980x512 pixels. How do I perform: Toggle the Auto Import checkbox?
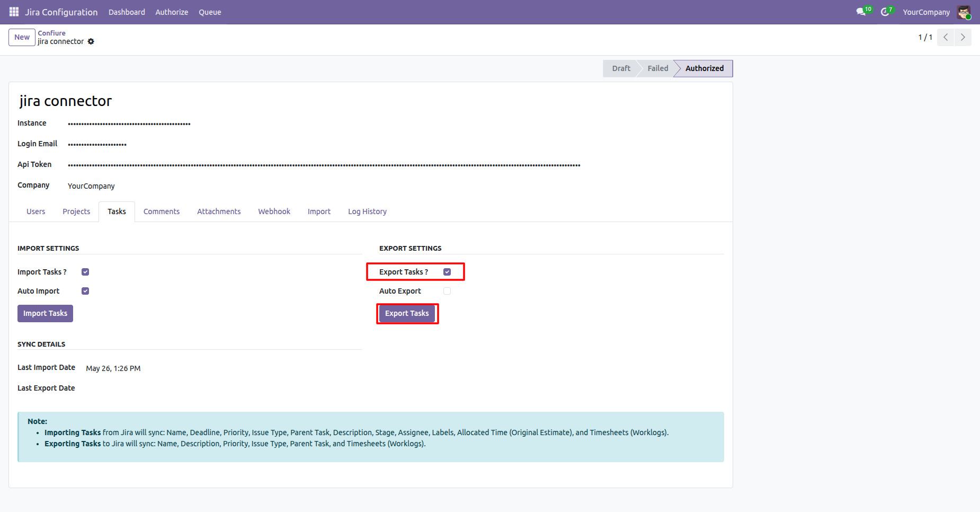(x=85, y=291)
